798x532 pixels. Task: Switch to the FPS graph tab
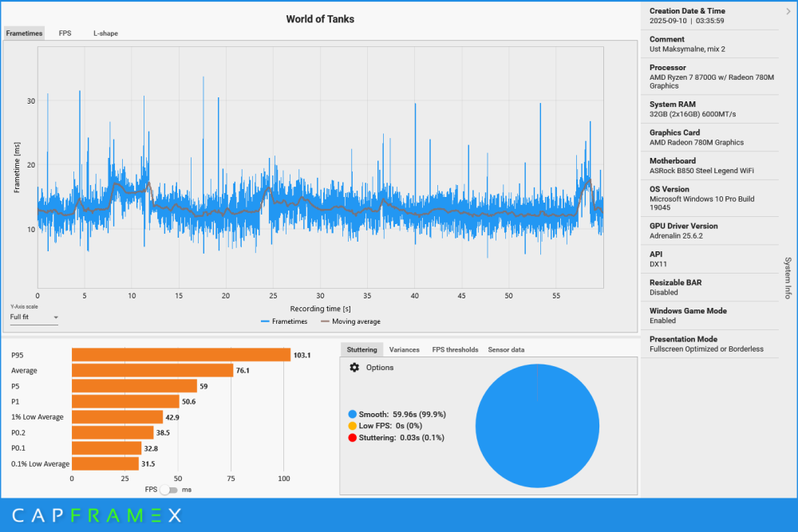click(x=65, y=33)
